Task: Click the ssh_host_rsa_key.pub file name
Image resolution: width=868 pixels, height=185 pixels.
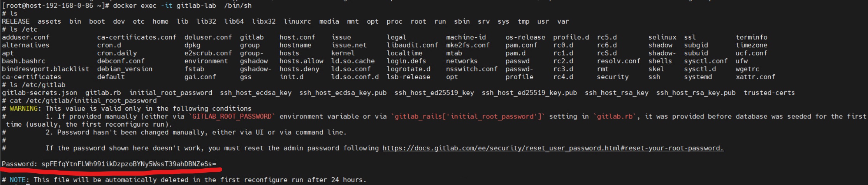Action: [696, 92]
